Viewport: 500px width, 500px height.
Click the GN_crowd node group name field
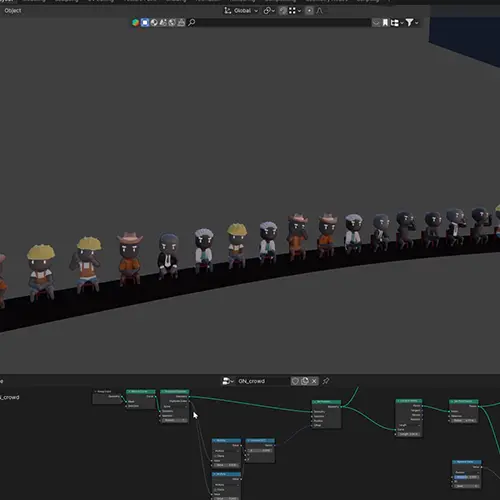pos(263,381)
